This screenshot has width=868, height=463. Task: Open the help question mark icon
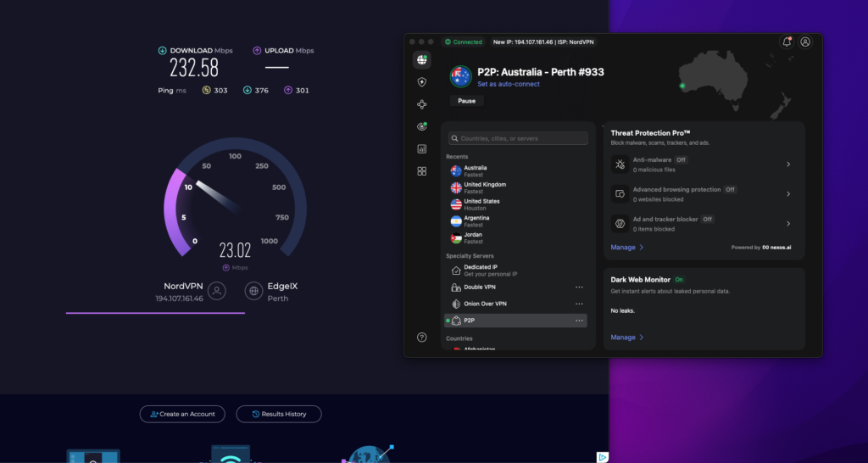(422, 337)
